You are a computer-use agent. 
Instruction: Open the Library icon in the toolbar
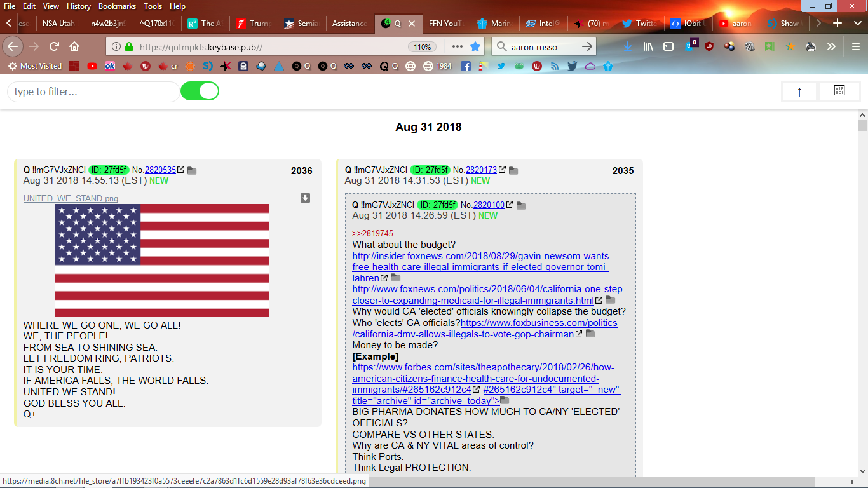(x=649, y=46)
